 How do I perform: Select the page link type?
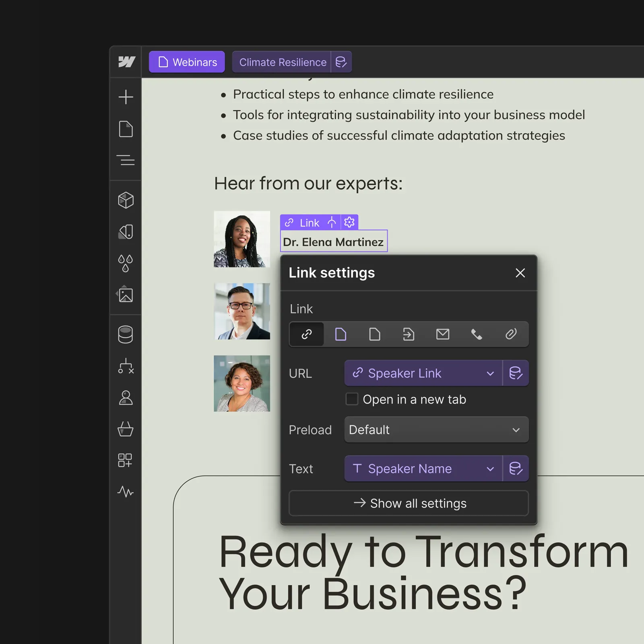coord(340,334)
